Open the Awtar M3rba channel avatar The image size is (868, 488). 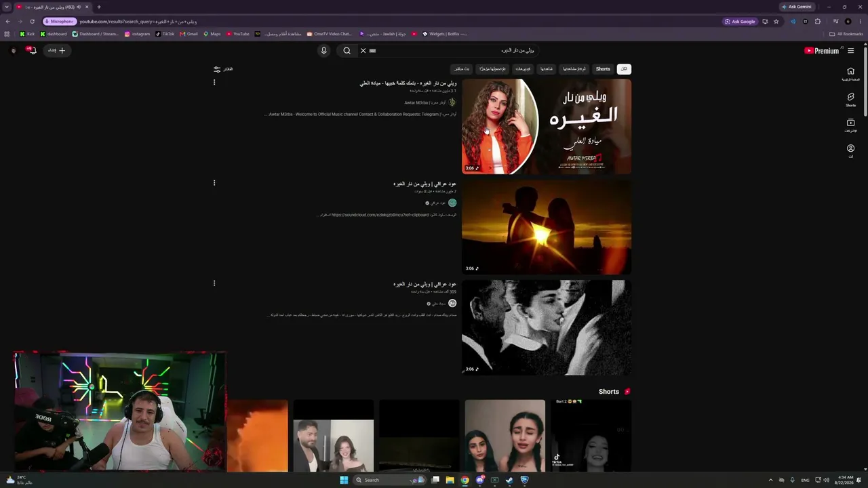coord(452,102)
